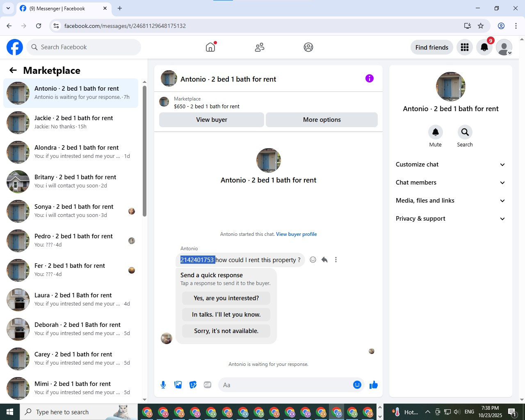Open the View buyer profile link
The width and height of the screenshot is (525, 420).
(297, 234)
